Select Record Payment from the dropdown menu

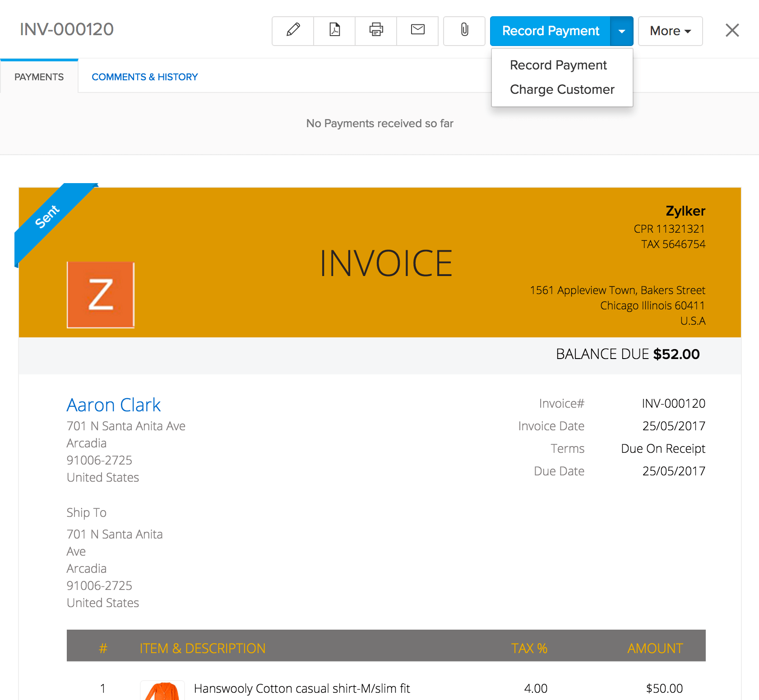558,65
